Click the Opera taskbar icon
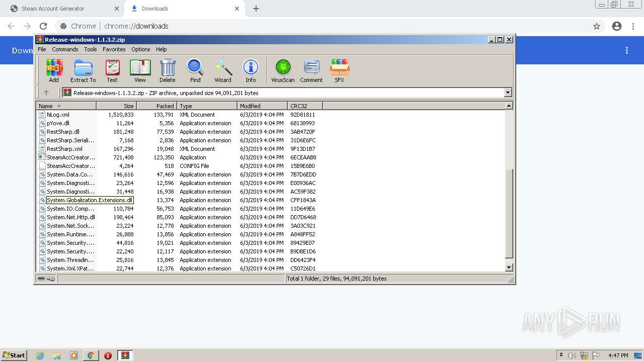Viewport: 644px width, 362px height. coord(108,355)
